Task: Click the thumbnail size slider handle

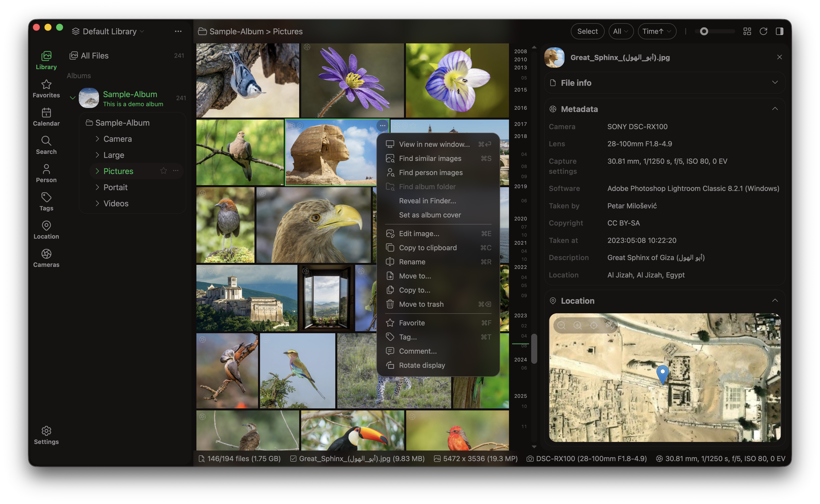Action: click(704, 31)
